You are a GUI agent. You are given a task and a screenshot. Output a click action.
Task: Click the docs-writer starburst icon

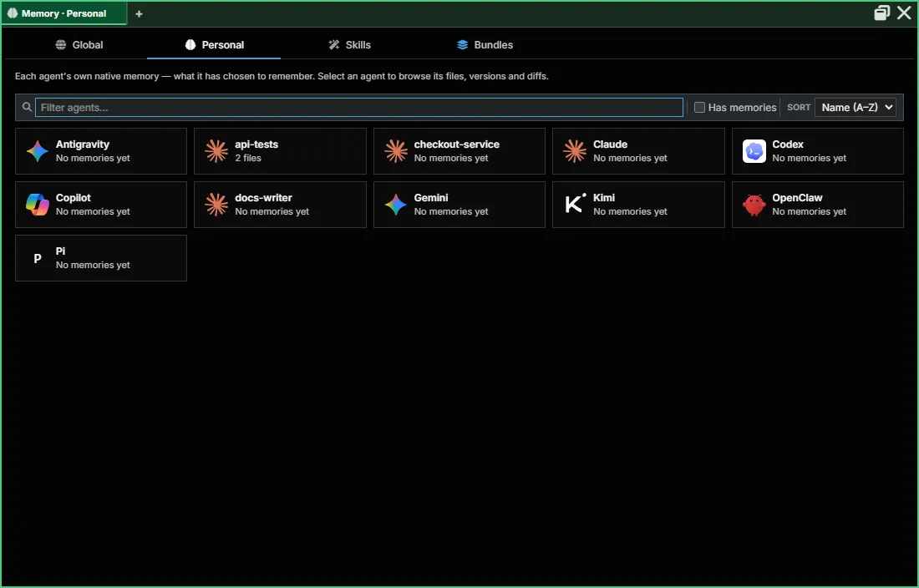[x=216, y=205]
